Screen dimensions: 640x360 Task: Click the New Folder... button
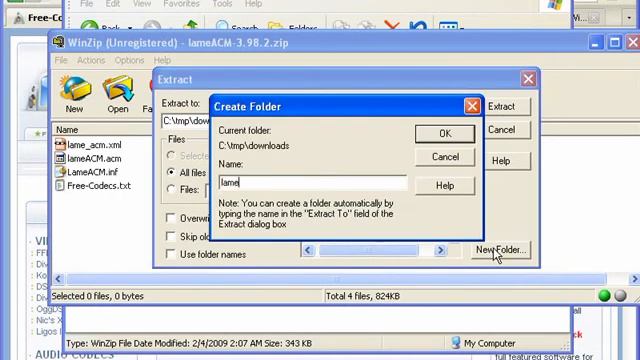501,250
